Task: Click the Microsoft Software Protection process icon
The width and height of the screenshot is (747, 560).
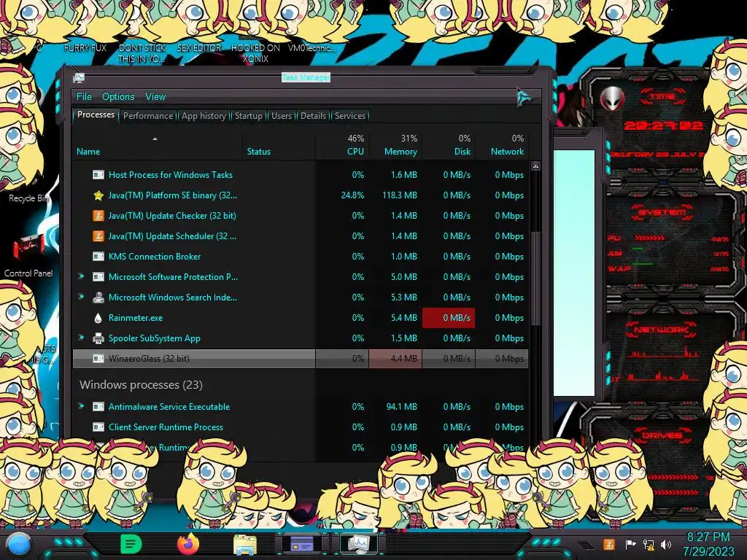Action: coord(98,277)
